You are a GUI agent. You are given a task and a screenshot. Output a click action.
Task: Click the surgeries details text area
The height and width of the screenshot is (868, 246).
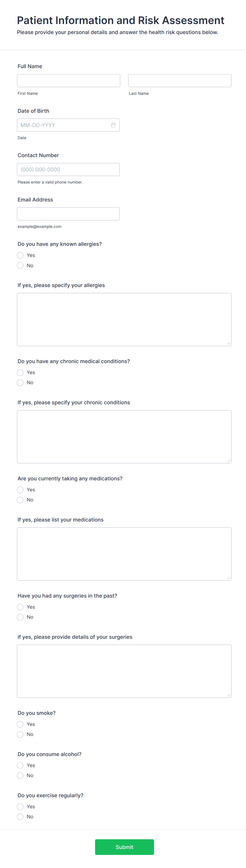124,671
